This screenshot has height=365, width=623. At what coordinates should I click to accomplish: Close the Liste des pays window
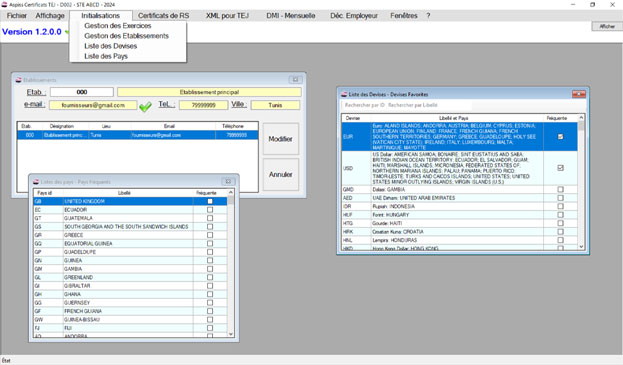(228, 182)
